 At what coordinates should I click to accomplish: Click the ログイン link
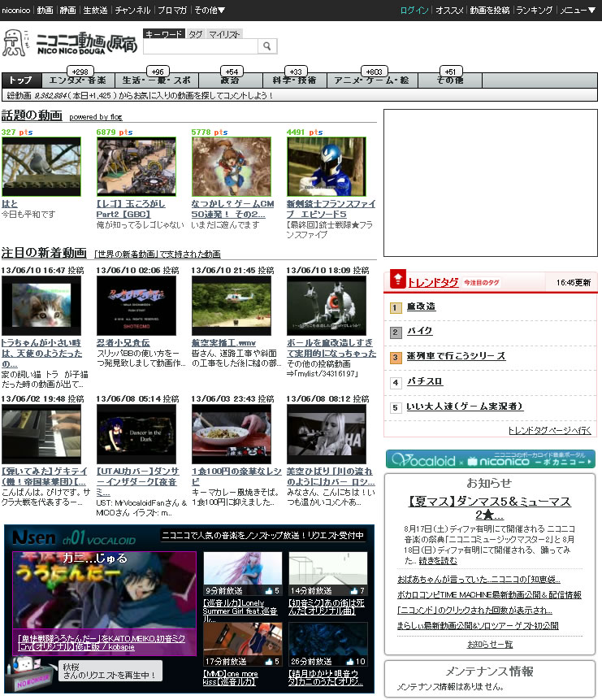(x=414, y=10)
